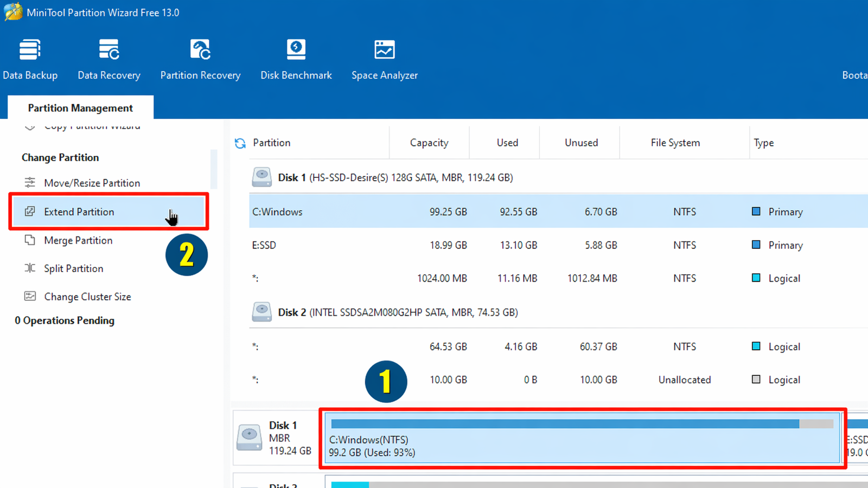Click Logical type square for 1024.00 MB row
The width and height of the screenshot is (868, 488).
[756, 278]
